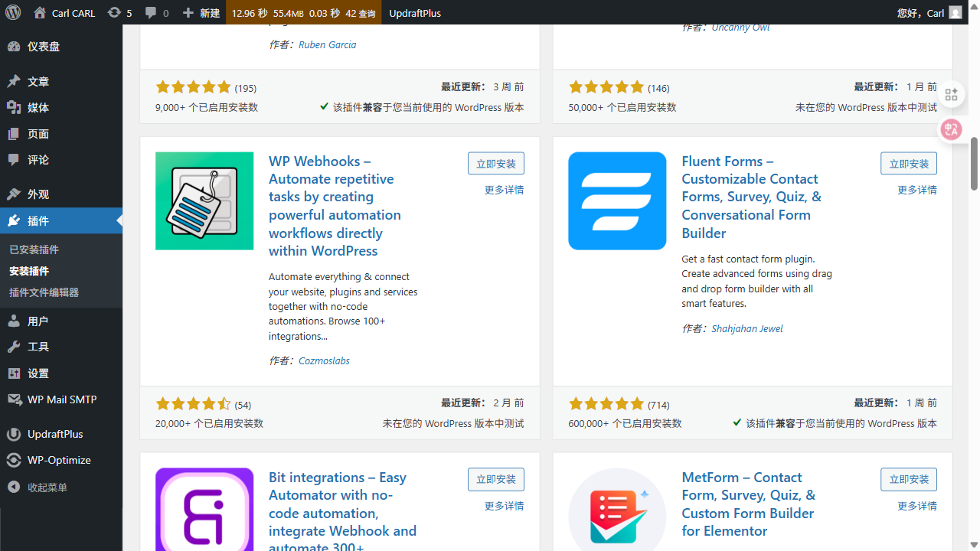
Task: Click the 外观 paintbrush sidebar icon
Action: [13, 194]
